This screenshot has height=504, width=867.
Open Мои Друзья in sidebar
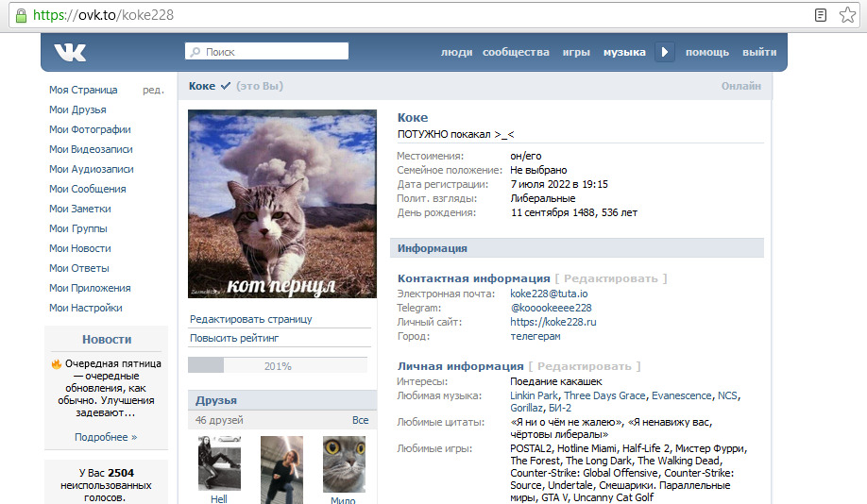point(77,109)
